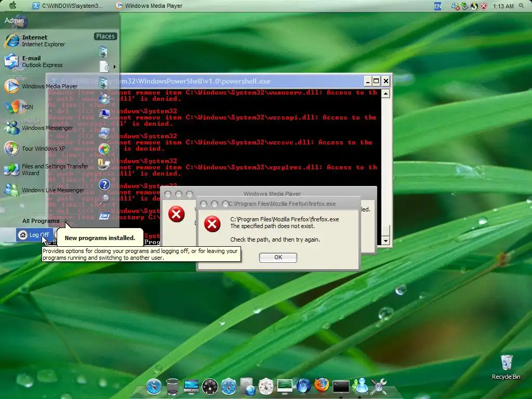Click the Places header label
This screenshot has height=399, width=532.
click(105, 36)
